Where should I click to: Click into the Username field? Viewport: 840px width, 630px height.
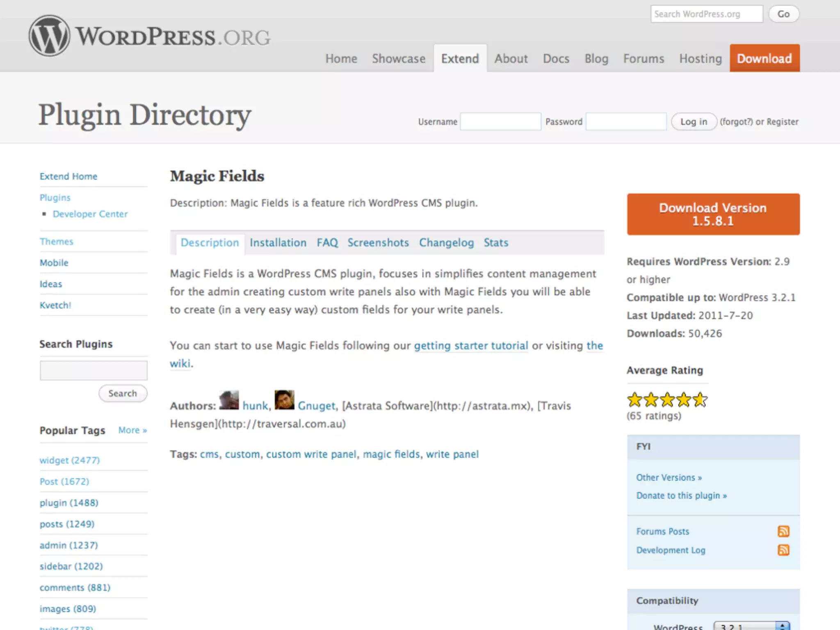click(500, 121)
